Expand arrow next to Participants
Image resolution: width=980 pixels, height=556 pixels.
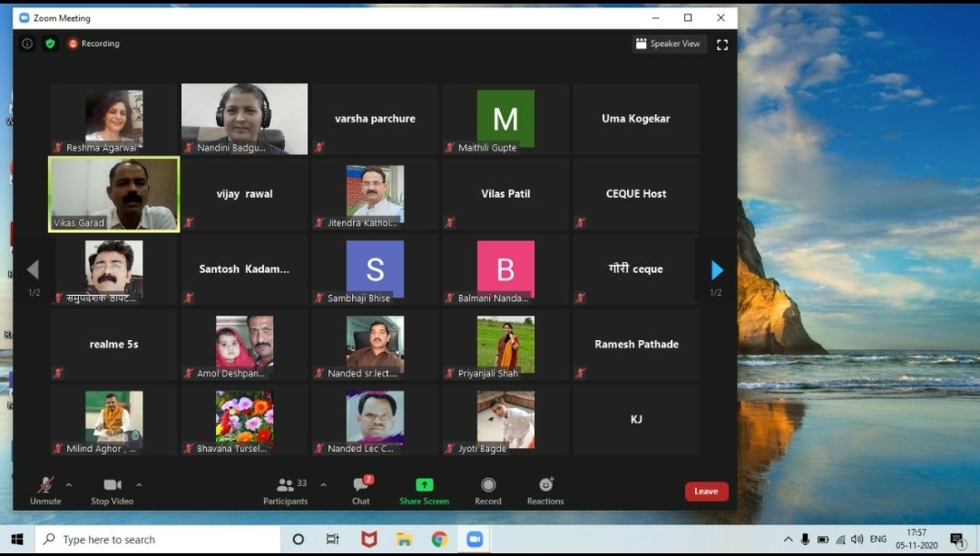[x=323, y=484]
